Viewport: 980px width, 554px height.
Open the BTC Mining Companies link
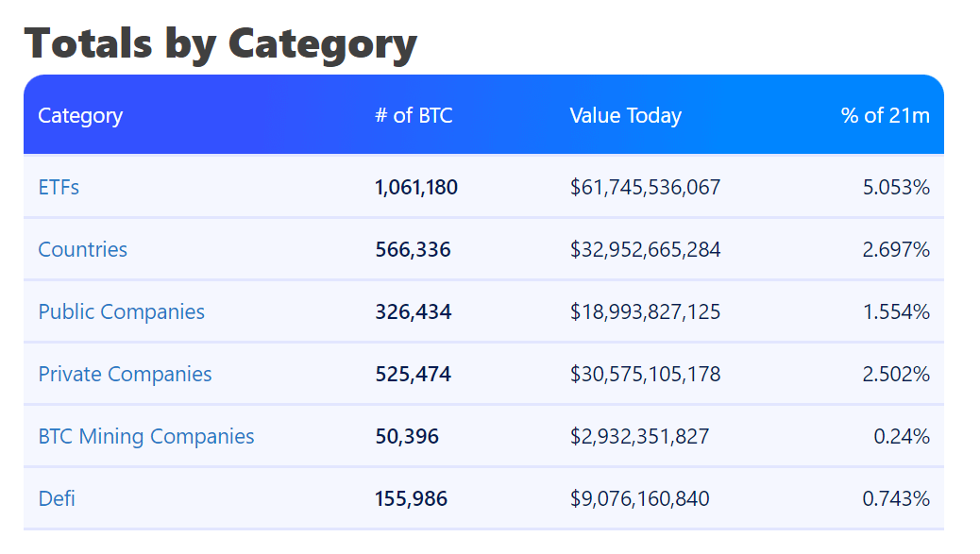[x=146, y=436]
